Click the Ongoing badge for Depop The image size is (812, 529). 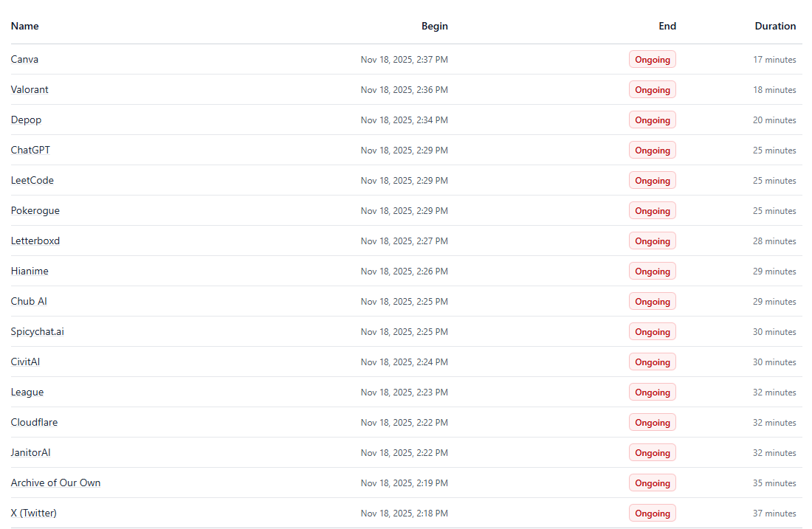tap(653, 120)
